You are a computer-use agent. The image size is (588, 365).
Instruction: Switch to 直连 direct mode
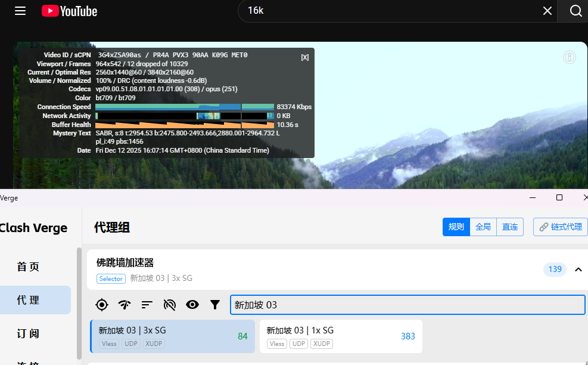(509, 227)
